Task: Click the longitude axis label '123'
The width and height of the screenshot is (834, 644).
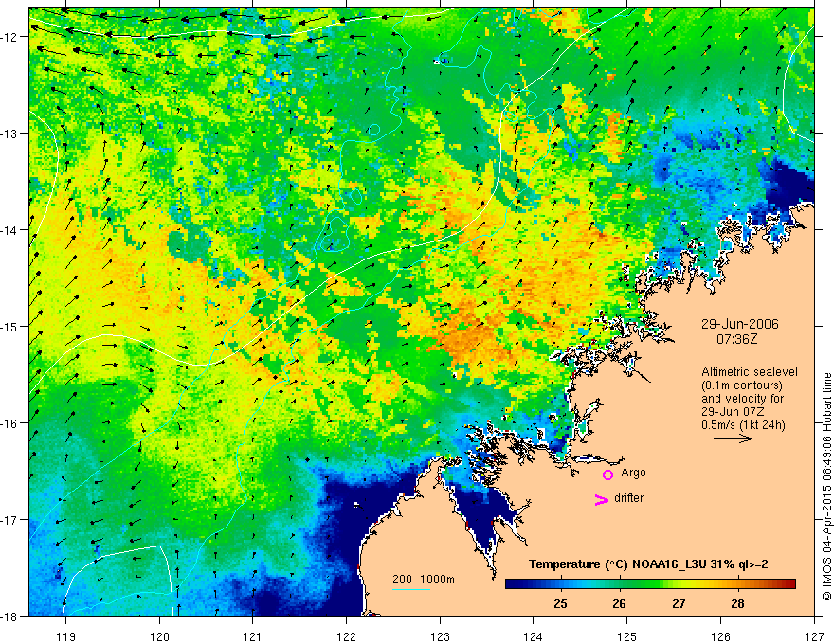Action: pyautogui.click(x=440, y=636)
